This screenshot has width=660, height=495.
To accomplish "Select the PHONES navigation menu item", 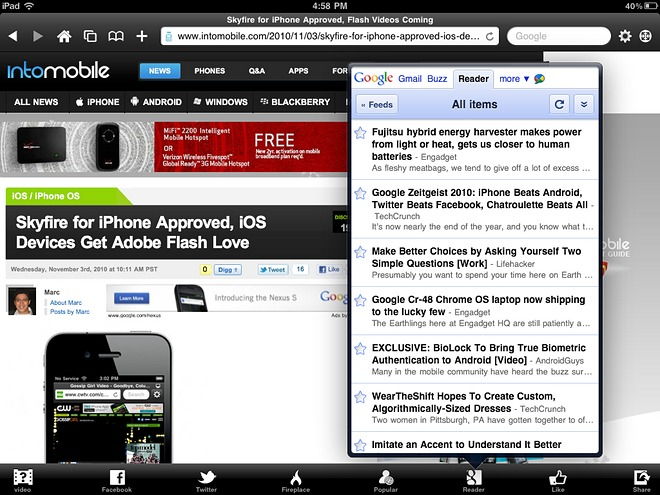I will (x=210, y=71).
